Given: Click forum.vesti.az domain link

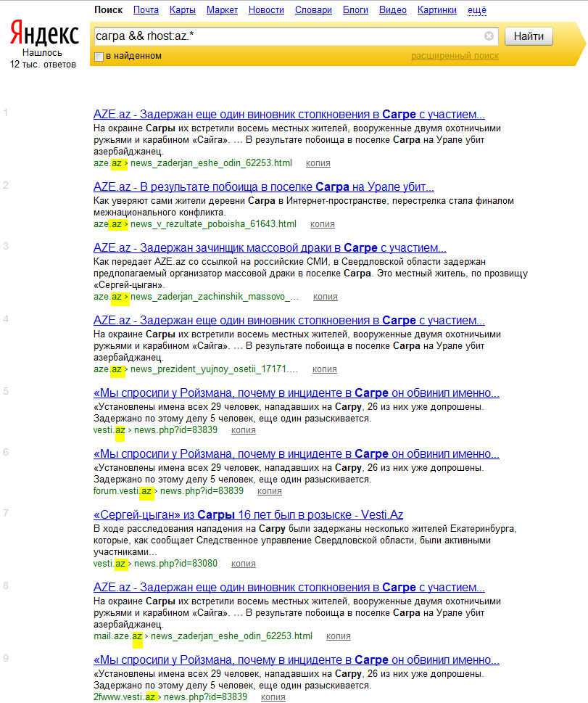Looking at the screenshot, I should tap(123, 491).
